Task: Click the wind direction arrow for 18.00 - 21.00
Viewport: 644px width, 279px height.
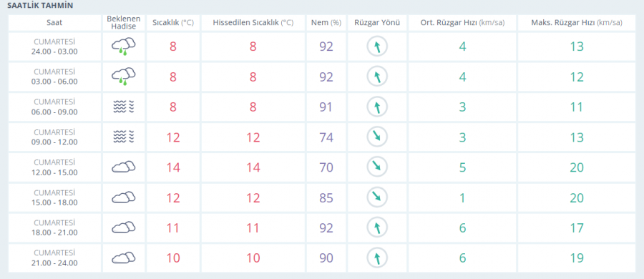Action: coord(377,228)
